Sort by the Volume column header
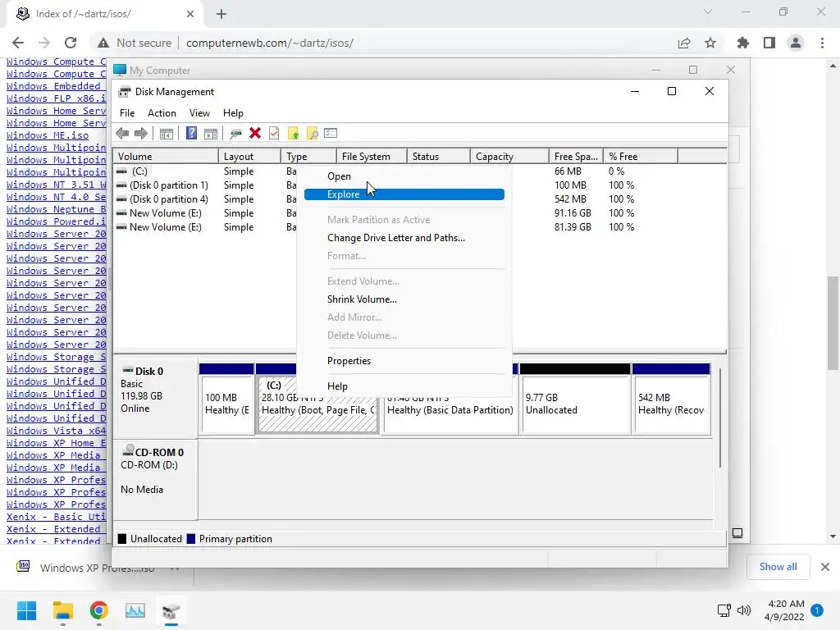Screen dimensions: 840x630 coord(166,157)
